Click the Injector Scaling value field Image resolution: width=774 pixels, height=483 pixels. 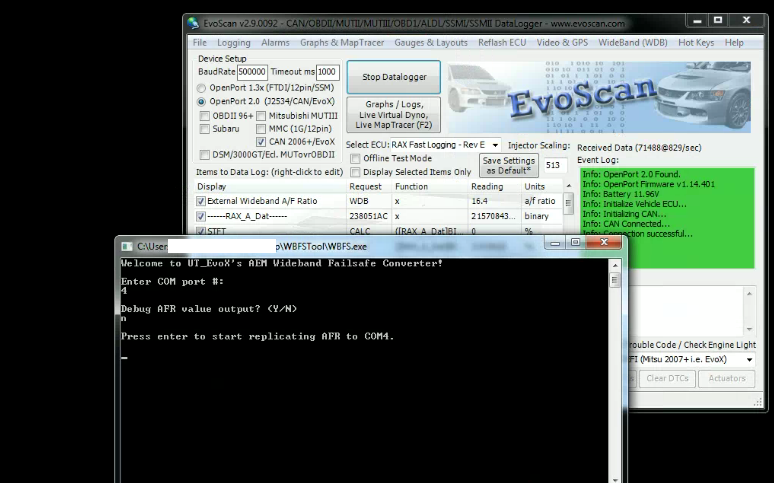click(x=554, y=165)
